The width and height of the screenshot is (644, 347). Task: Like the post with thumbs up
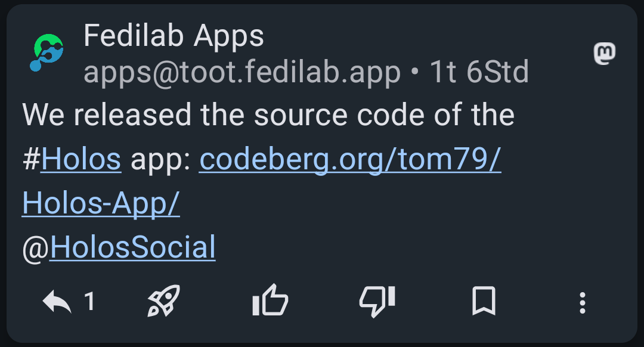270,300
